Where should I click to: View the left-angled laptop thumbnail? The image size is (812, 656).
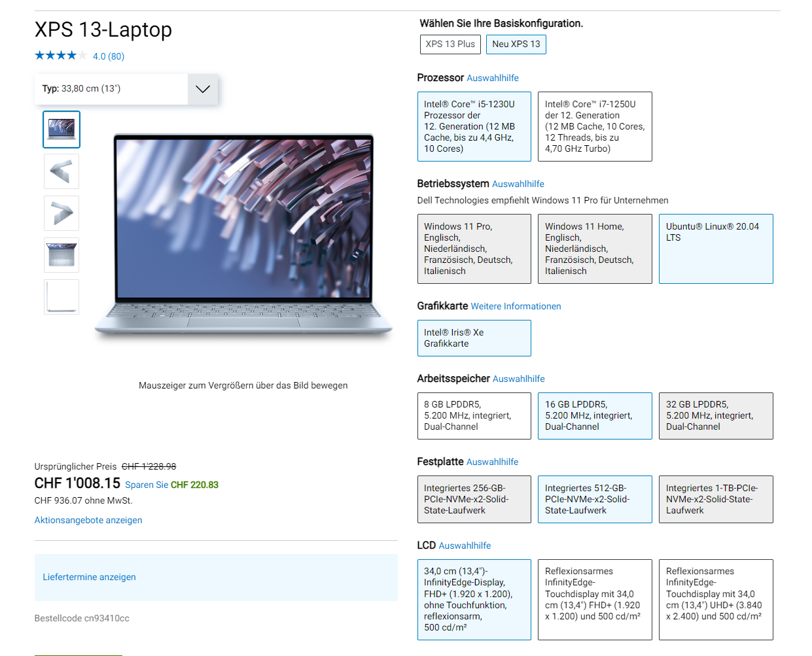62,171
